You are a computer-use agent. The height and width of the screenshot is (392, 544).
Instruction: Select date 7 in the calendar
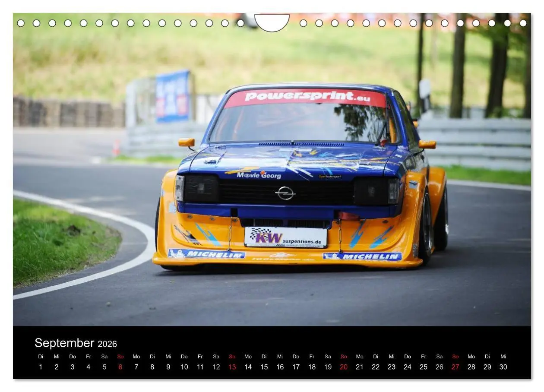pos(136,367)
